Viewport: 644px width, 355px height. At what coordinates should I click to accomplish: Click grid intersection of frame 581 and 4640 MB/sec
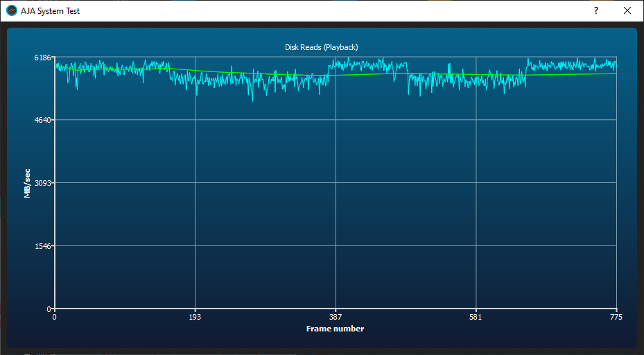point(476,120)
